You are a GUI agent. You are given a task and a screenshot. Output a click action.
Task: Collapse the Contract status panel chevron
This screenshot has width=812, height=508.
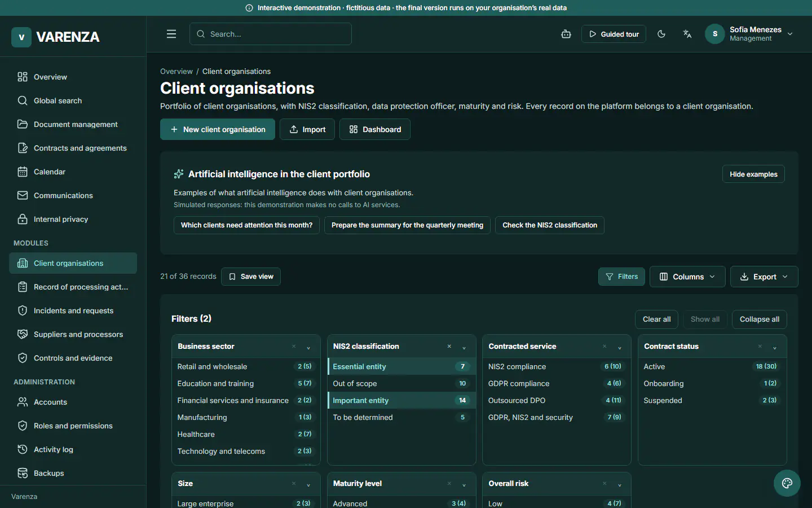[x=775, y=347]
